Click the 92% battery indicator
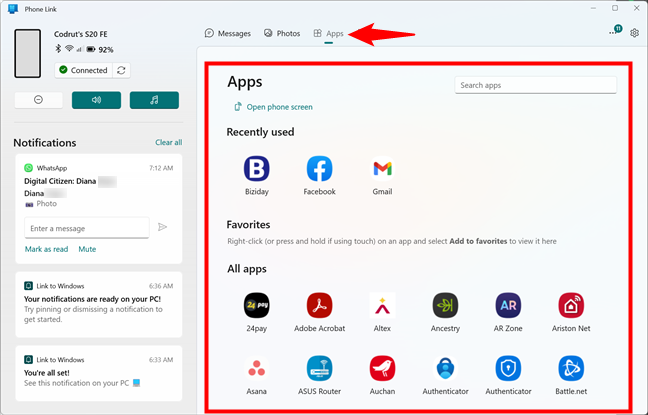 pyautogui.click(x=101, y=50)
